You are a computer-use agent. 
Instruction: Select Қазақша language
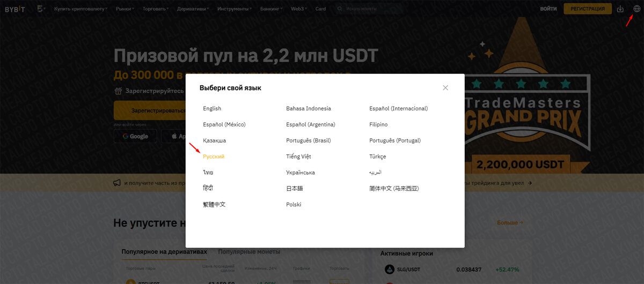(214, 140)
